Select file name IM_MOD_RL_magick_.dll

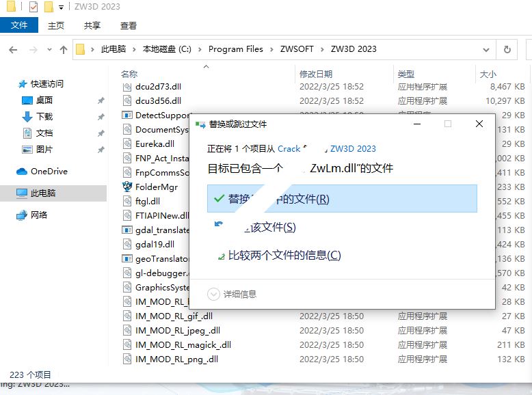183,345
